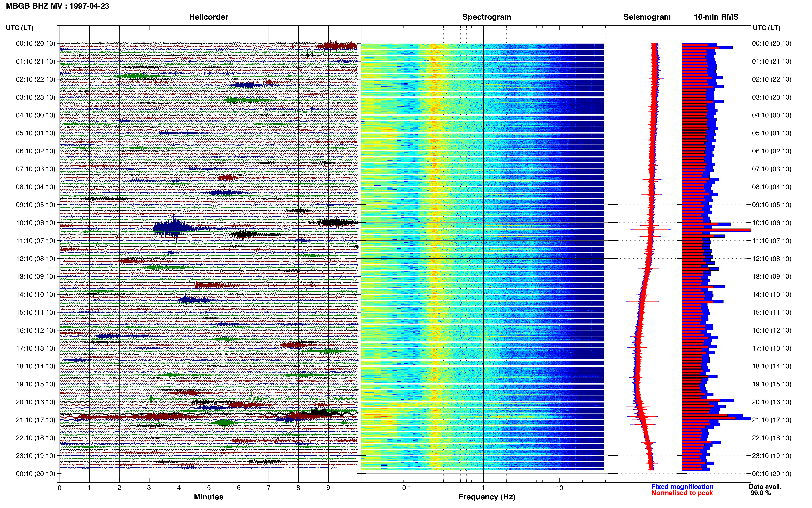812x508 pixels.
Task: Select the 'Seismogram' panel heading
Action: (x=647, y=17)
